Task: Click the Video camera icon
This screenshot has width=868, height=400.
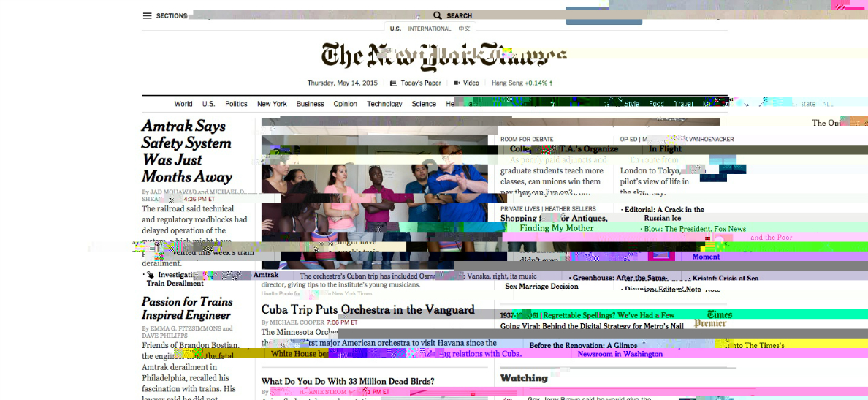Action: (457, 83)
